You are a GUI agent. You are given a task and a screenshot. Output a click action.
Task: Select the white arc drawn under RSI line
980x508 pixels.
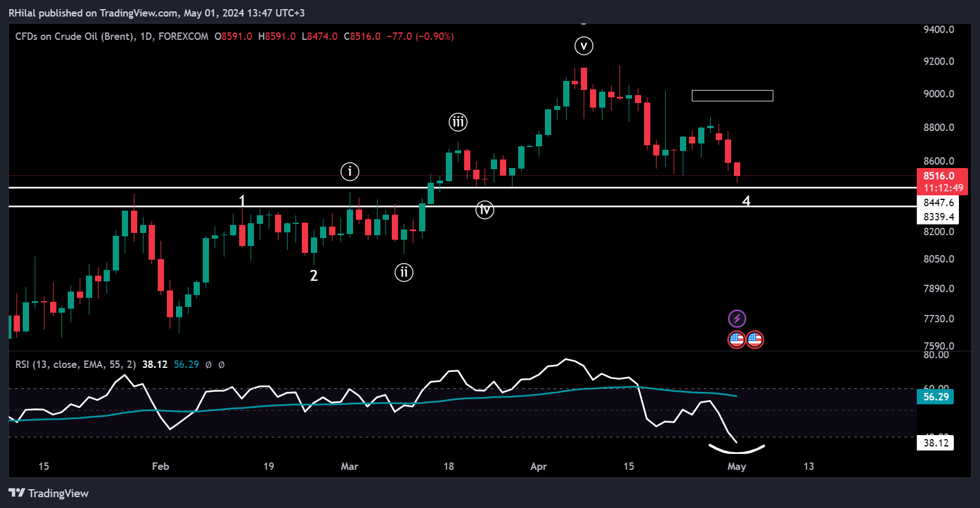736,449
